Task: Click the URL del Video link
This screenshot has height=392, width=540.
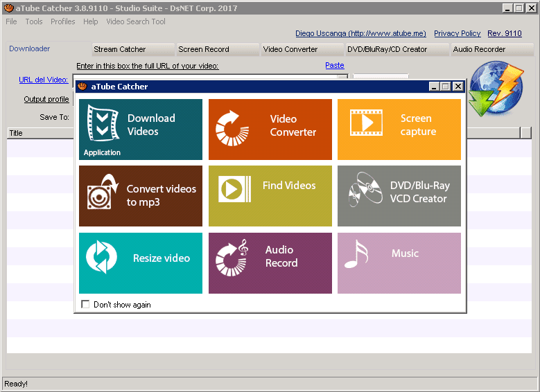Action: tap(44, 80)
